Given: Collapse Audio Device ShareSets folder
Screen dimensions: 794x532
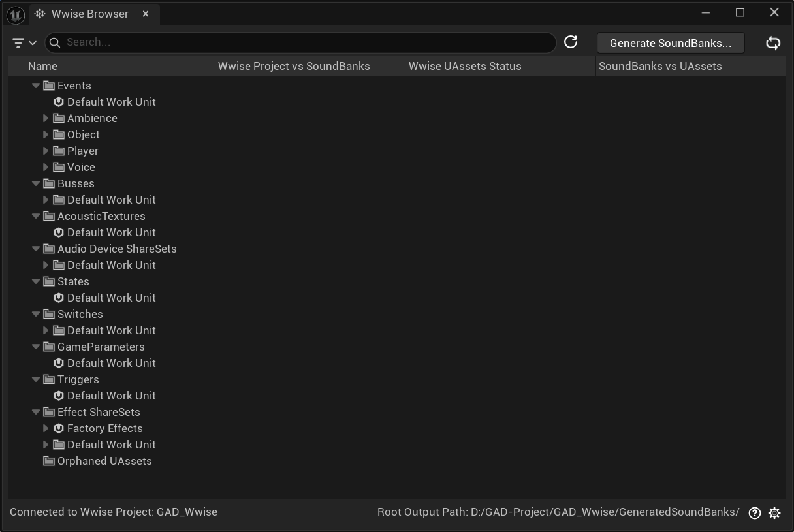Looking at the screenshot, I should pyautogui.click(x=36, y=249).
